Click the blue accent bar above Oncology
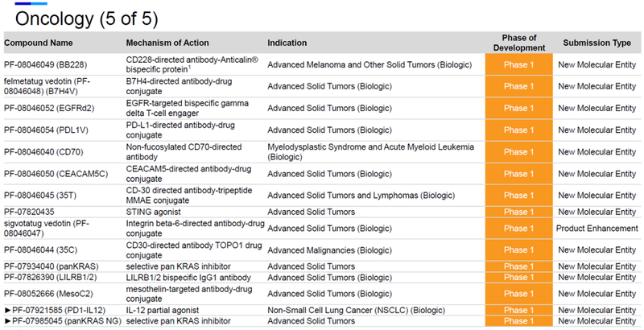This screenshot has width=644, height=330. (x=27, y=4)
